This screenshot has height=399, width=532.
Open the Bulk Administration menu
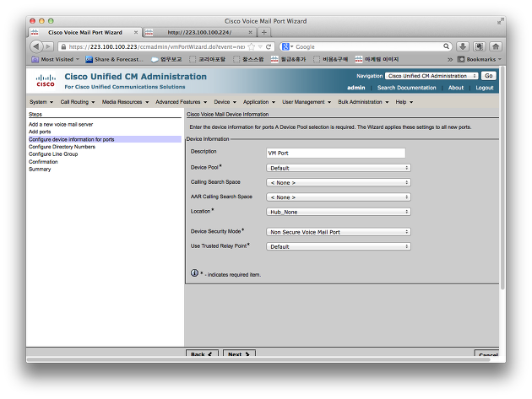click(x=363, y=102)
